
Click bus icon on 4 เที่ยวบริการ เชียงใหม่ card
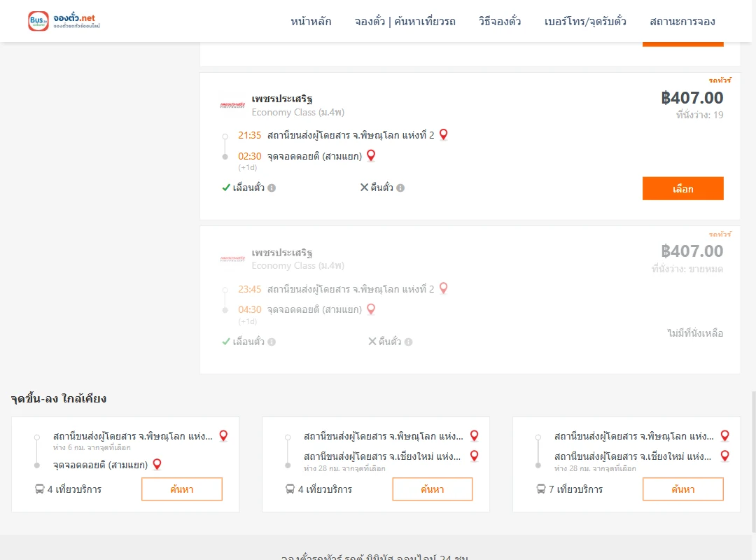290,489
